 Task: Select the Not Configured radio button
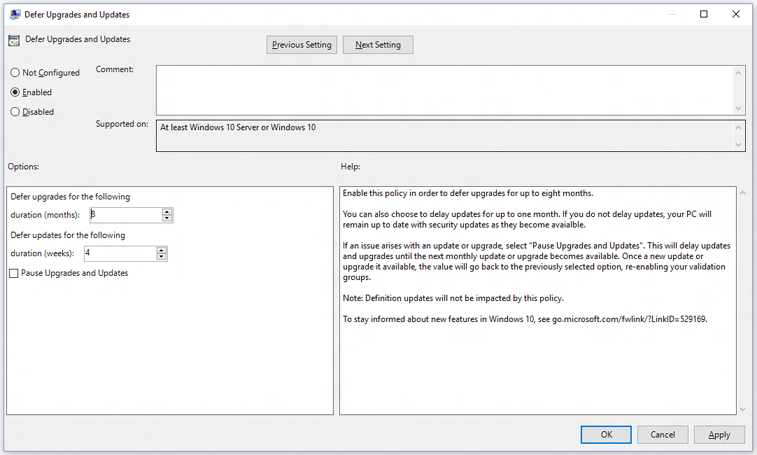click(x=15, y=73)
